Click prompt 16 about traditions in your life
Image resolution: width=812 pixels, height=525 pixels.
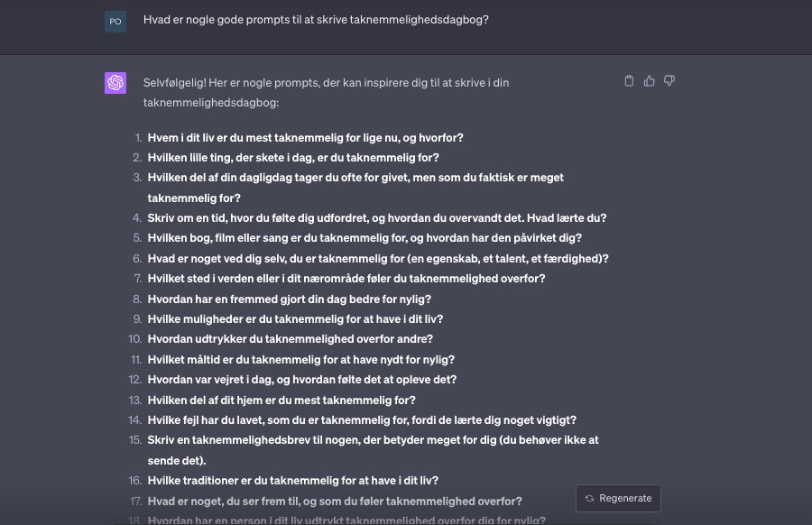coord(292,480)
